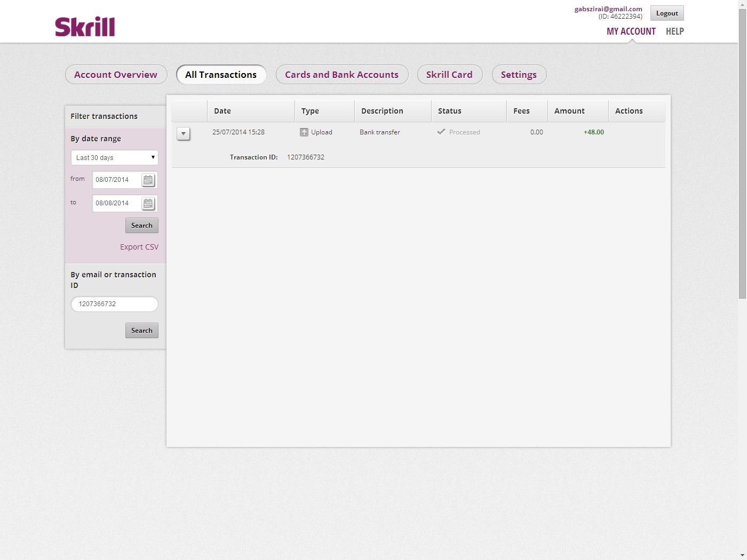Click the Filter transactions heading
The width and height of the screenshot is (747, 560).
tap(104, 116)
